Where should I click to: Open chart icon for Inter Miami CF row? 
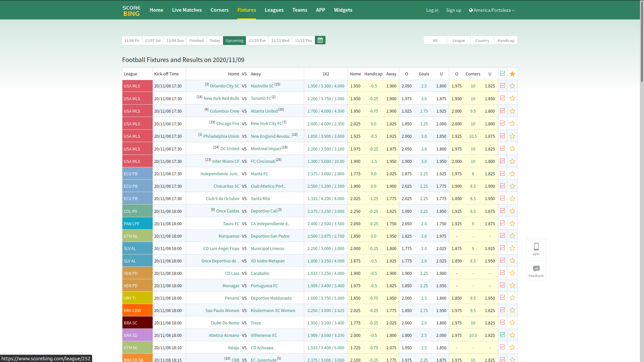click(502, 161)
